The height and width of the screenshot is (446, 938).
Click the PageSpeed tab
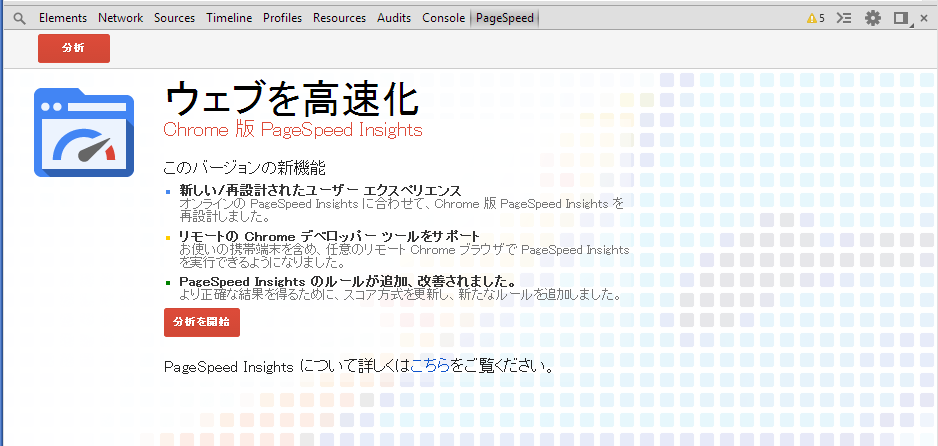[505, 18]
